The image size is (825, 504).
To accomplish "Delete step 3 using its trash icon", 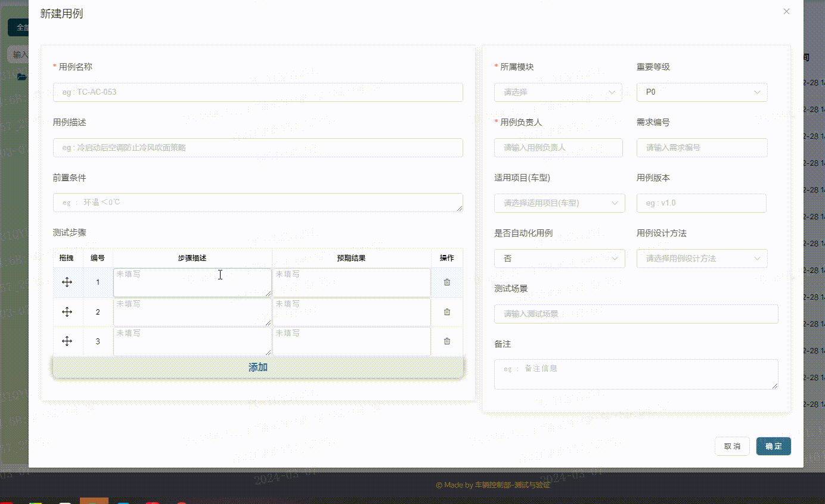I will (446, 341).
